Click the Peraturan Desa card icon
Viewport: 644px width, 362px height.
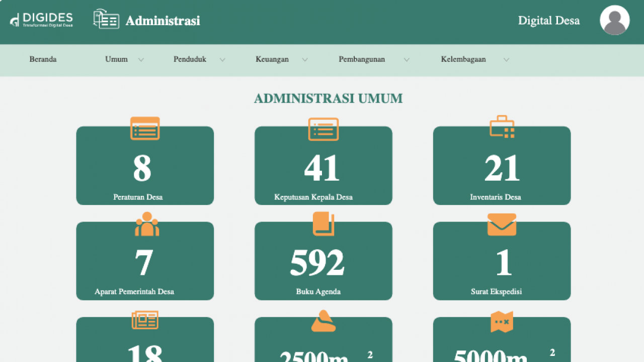(x=145, y=128)
